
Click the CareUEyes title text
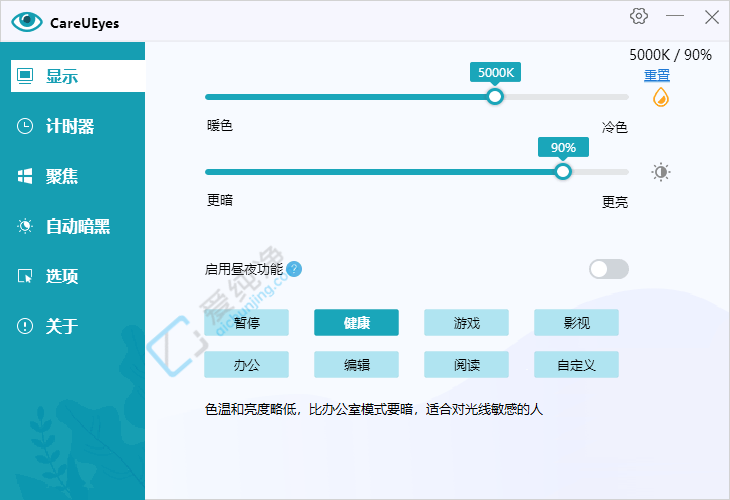click(x=85, y=23)
